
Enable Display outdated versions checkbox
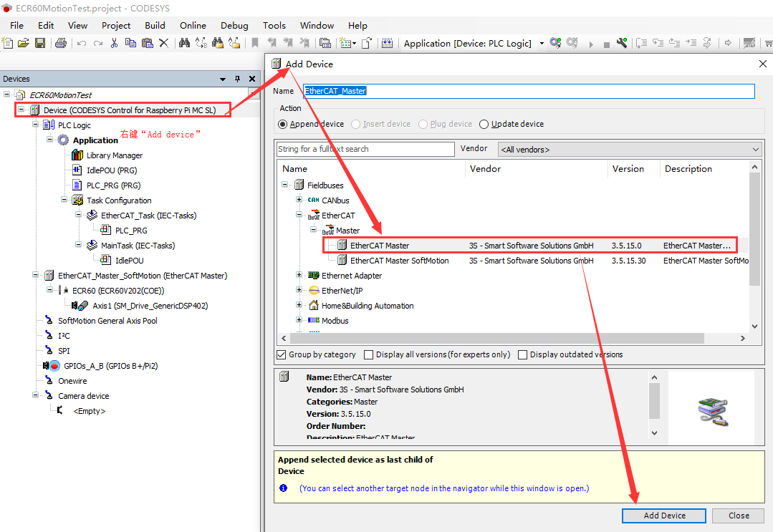522,354
